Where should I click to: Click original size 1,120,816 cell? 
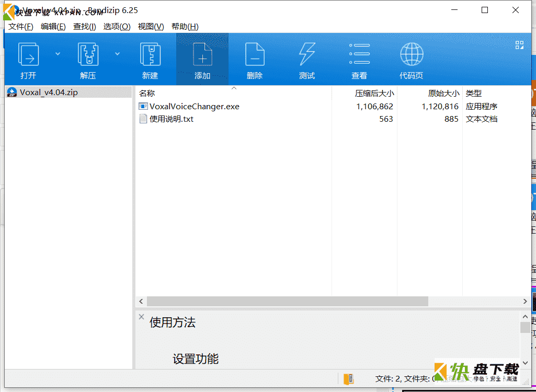click(x=440, y=107)
